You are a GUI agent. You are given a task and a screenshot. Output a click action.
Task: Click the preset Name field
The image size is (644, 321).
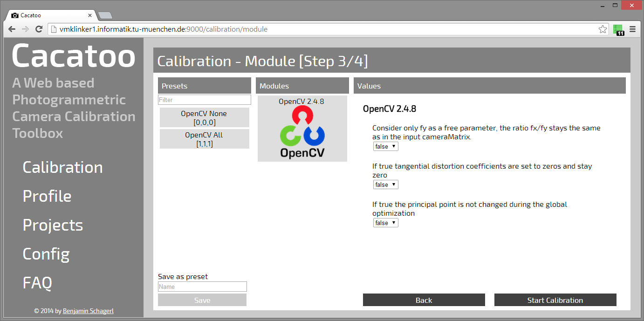coord(202,287)
